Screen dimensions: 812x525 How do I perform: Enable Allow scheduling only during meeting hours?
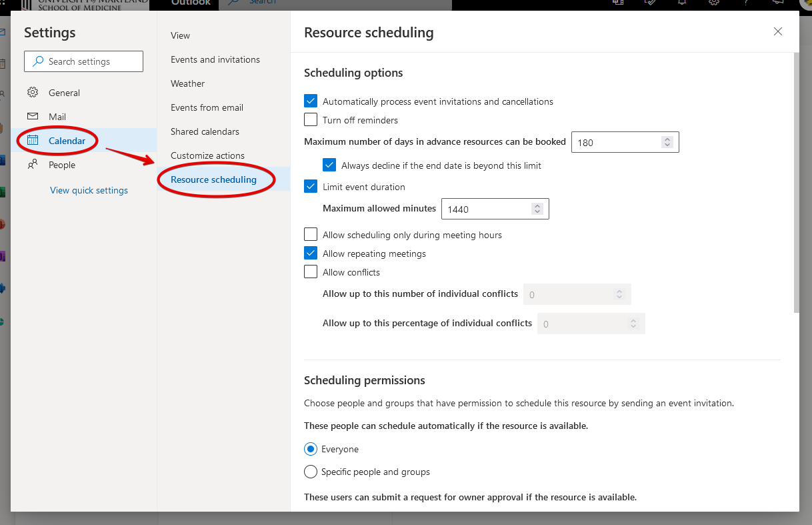pyautogui.click(x=311, y=235)
